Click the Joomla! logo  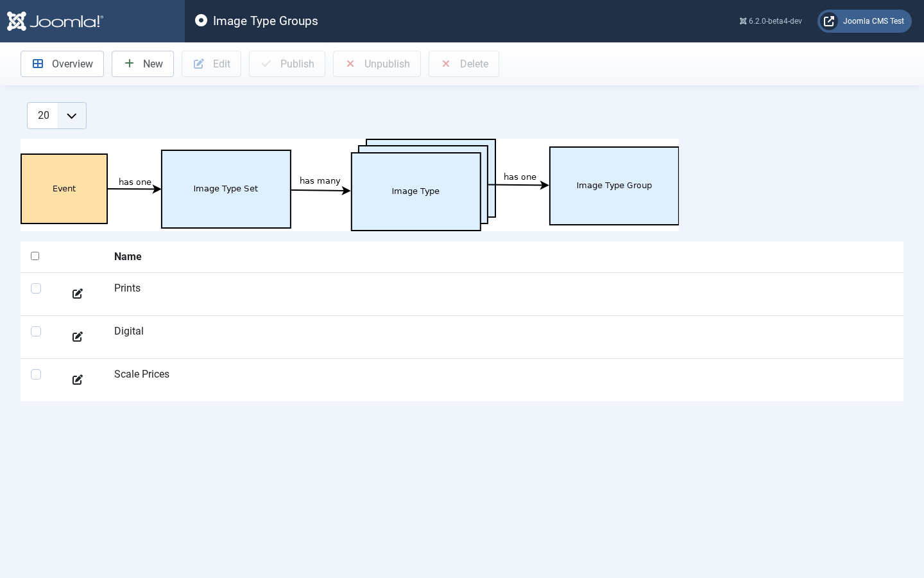(55, 21)
